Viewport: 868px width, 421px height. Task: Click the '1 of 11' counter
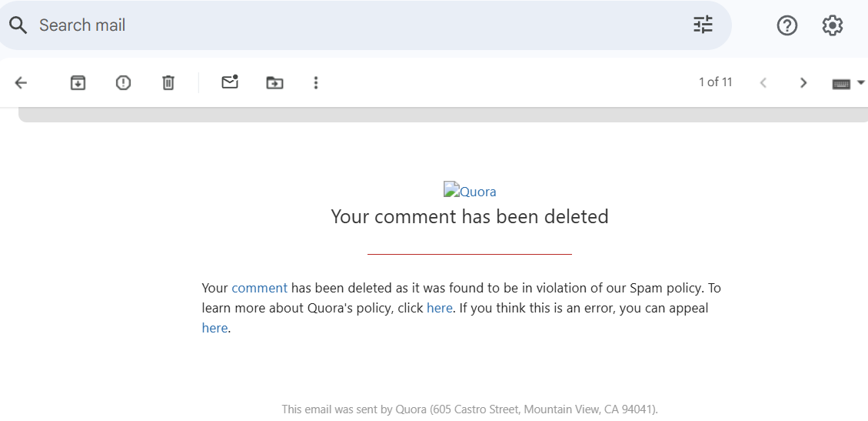coord(715,82)
